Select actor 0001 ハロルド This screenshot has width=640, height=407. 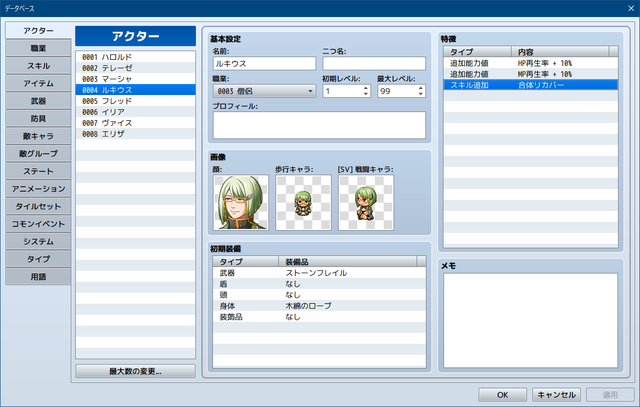[136, 57]
